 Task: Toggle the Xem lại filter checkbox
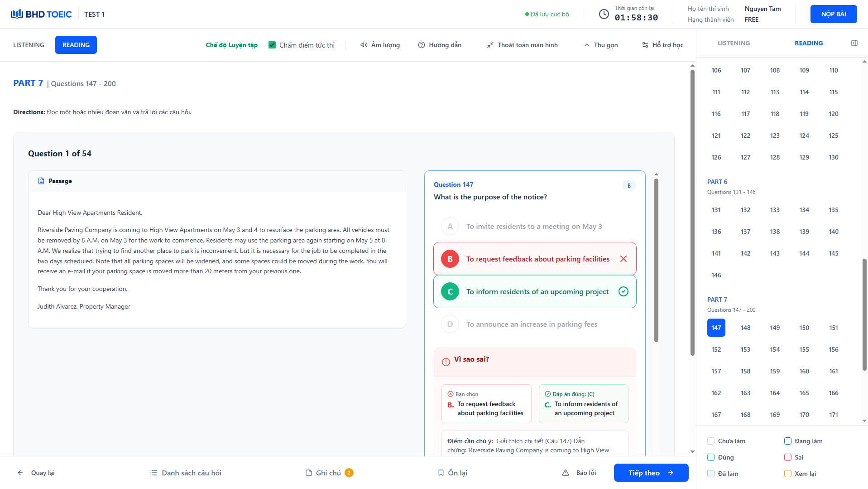point(788,474)
